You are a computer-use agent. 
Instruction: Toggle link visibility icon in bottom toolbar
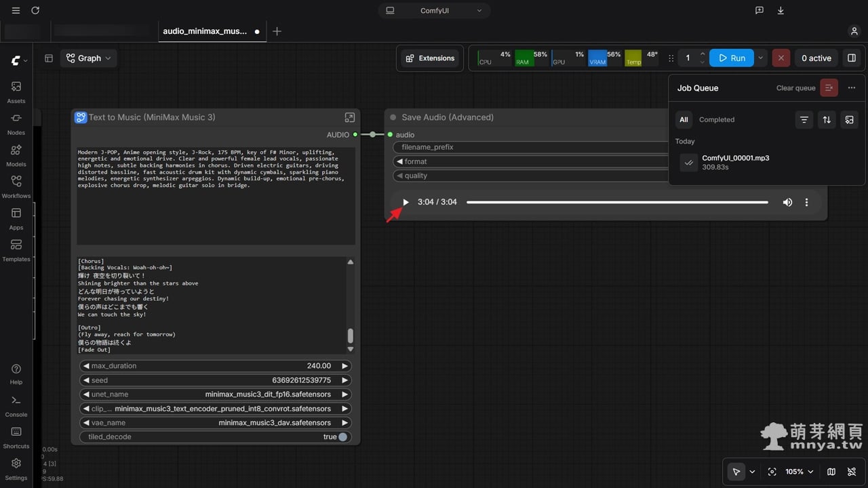(852, 472)
